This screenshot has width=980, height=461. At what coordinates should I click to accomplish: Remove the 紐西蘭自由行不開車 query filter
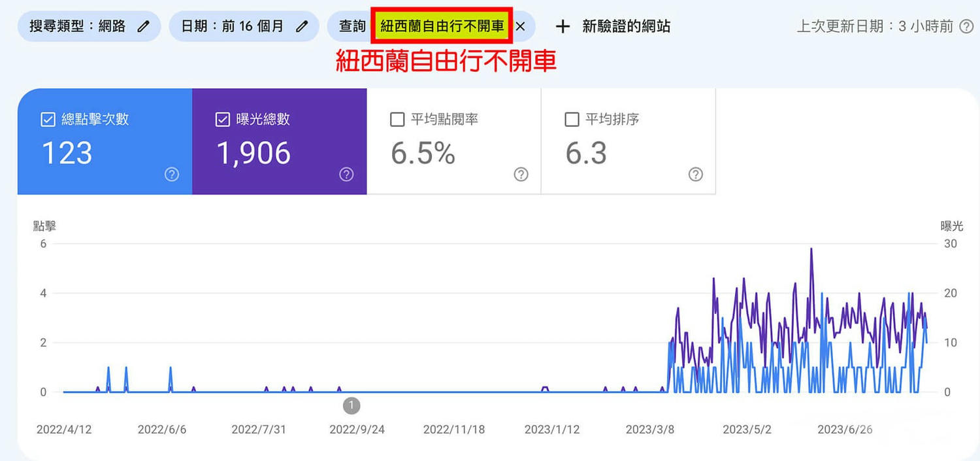pos(521,27)
